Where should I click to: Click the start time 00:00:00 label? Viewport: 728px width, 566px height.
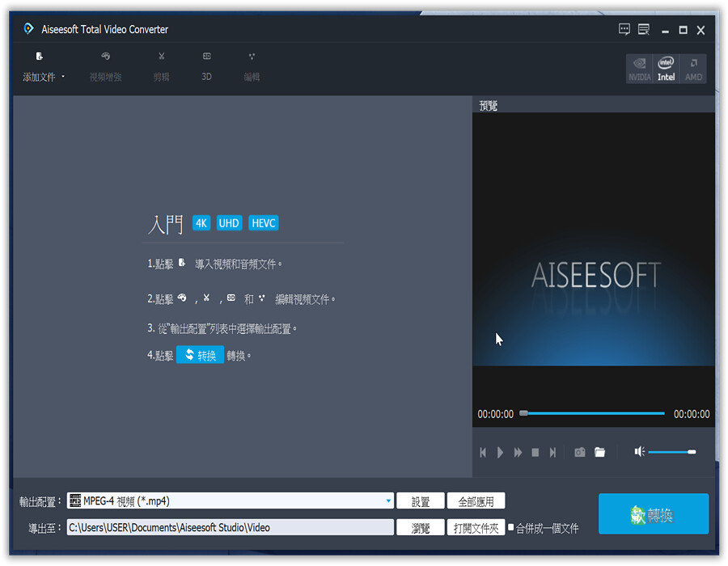pyautogui.click(x=495, y=414)
